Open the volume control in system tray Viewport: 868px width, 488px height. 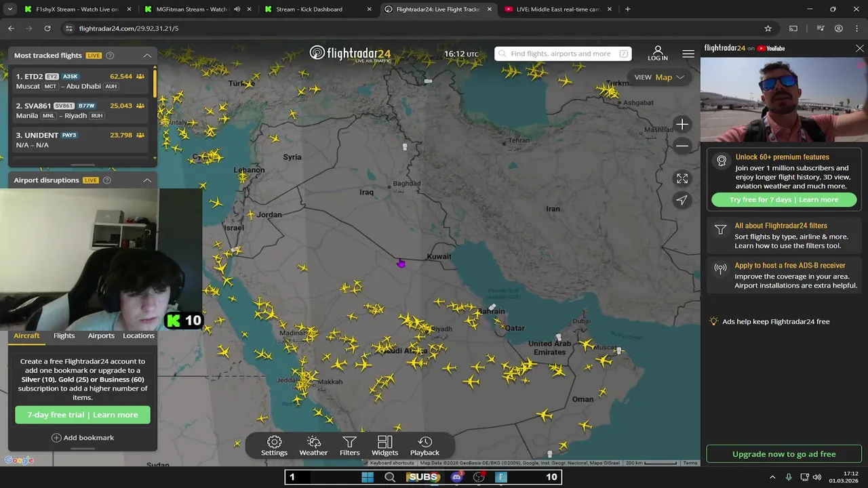tap(816, 477)
